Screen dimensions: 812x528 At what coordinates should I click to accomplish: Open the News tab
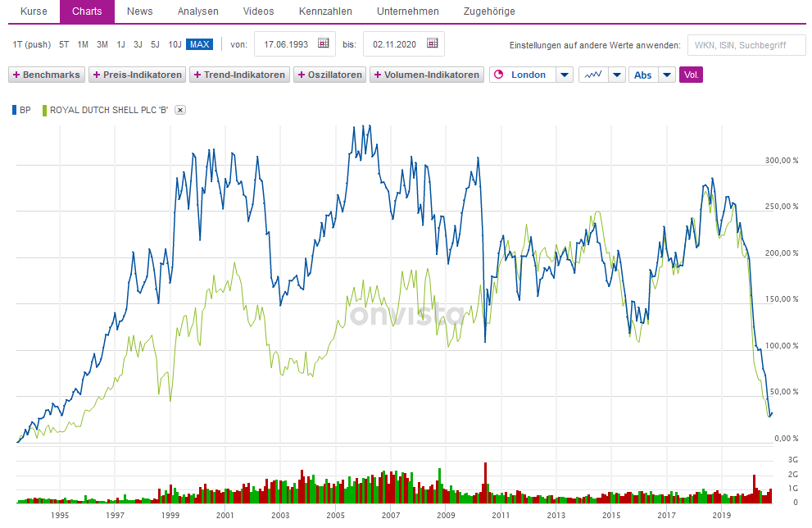(x=140, y=11)
